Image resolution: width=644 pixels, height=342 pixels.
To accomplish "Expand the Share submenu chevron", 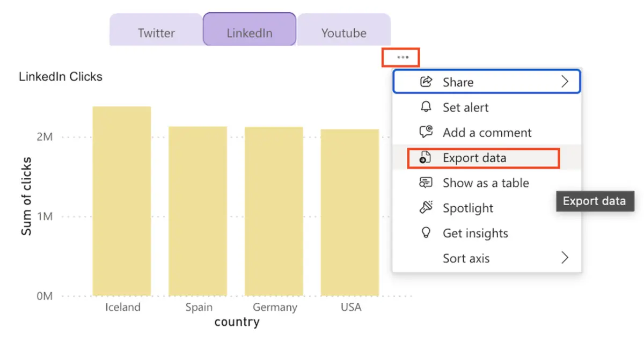I will click(x=564, y=82).
